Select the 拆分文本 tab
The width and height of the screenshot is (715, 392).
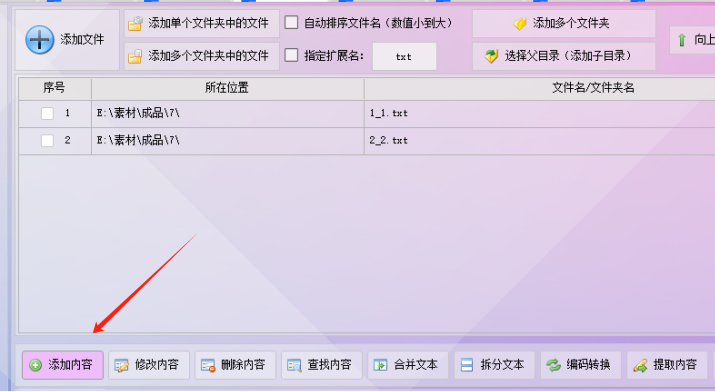494,365
